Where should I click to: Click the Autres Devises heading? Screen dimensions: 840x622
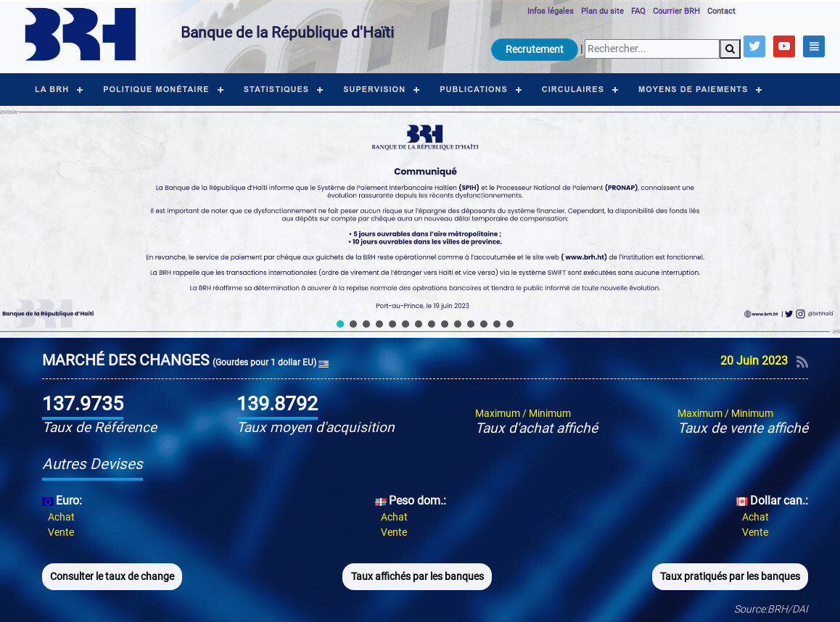tap(93, 464)
